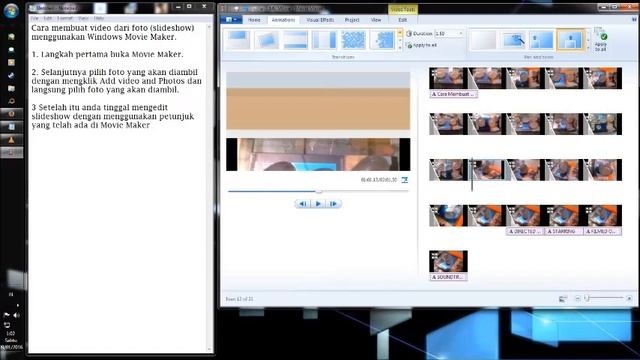Screen dimensions: 640x360
Task: Expand the pan and zoom gallery
Action: pyautogui.click(x=588, y=48)
